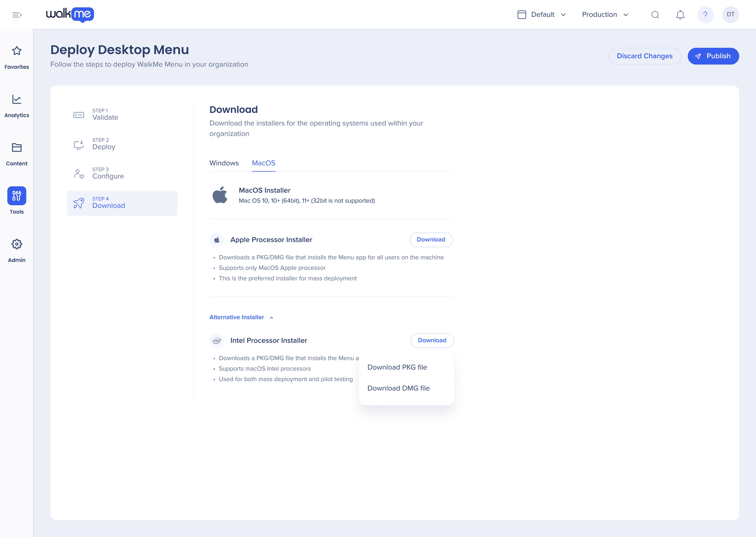Image resolution: width=756 pixels, height=537 pixels.
Task: Click the Apple Processor Installer icon
Action: point(217,240)
